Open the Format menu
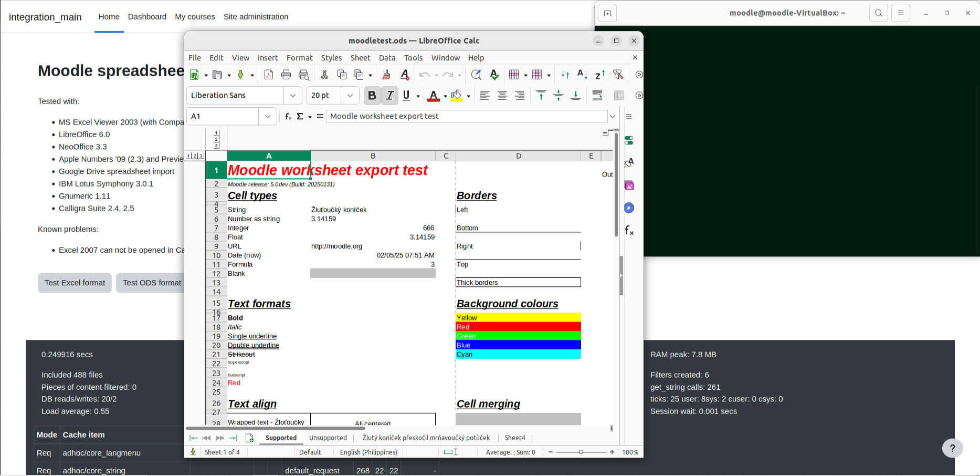 point(299,58)
